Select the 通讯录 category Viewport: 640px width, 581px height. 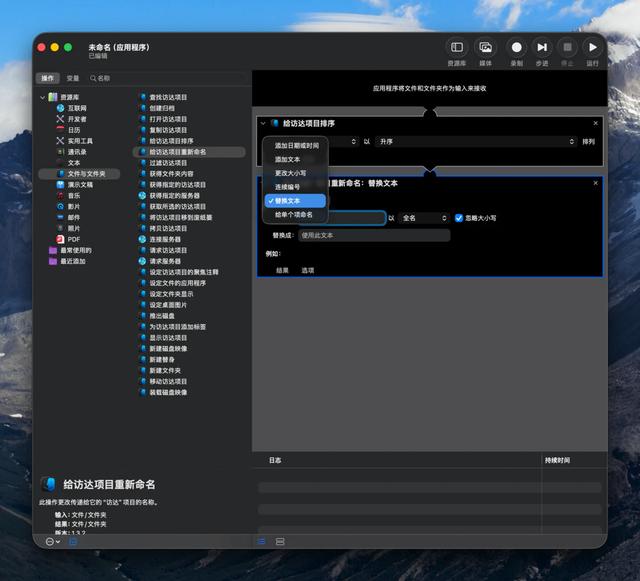point(77,152)
